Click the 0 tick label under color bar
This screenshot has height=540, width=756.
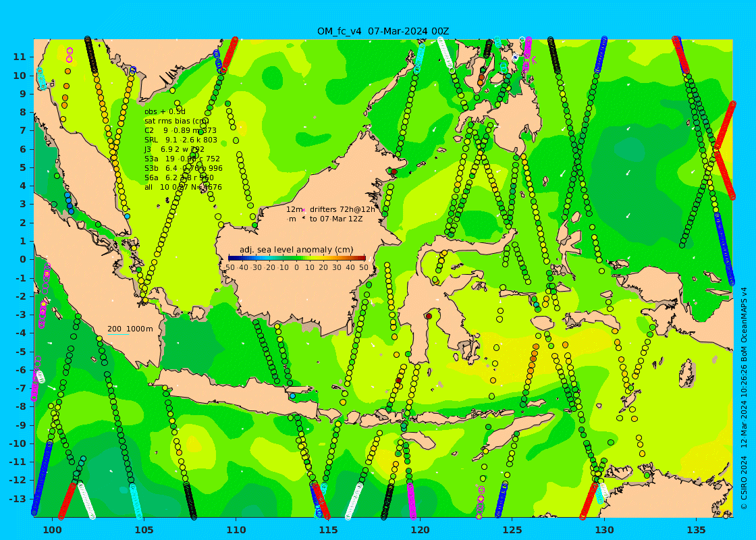[x=296, y=267]
